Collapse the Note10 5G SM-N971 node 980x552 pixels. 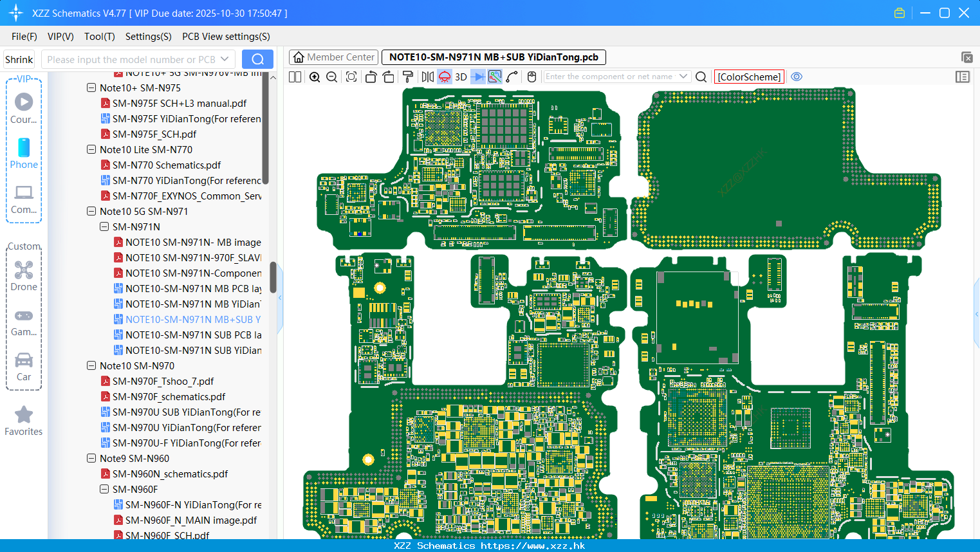tap(91, 211)
